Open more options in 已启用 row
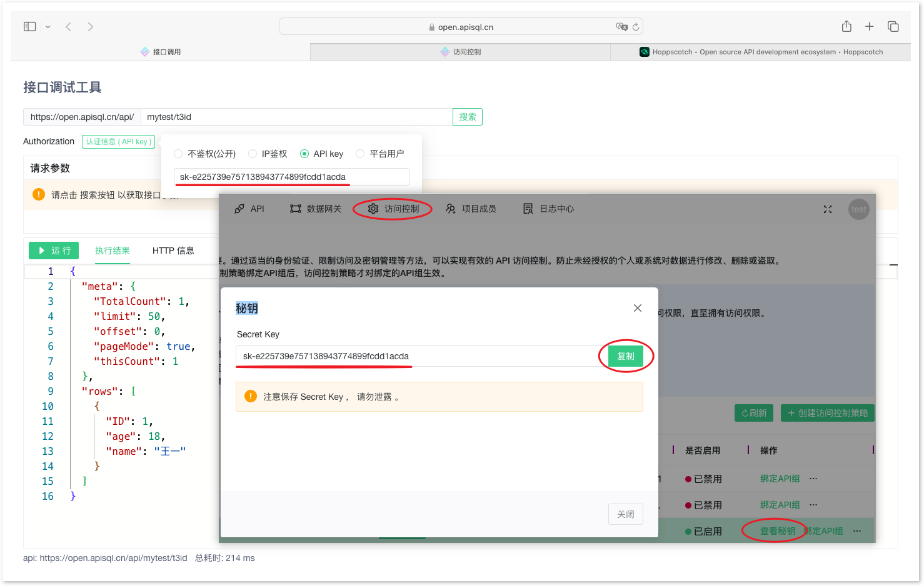924x586 pixels. [x=857, y=531]
